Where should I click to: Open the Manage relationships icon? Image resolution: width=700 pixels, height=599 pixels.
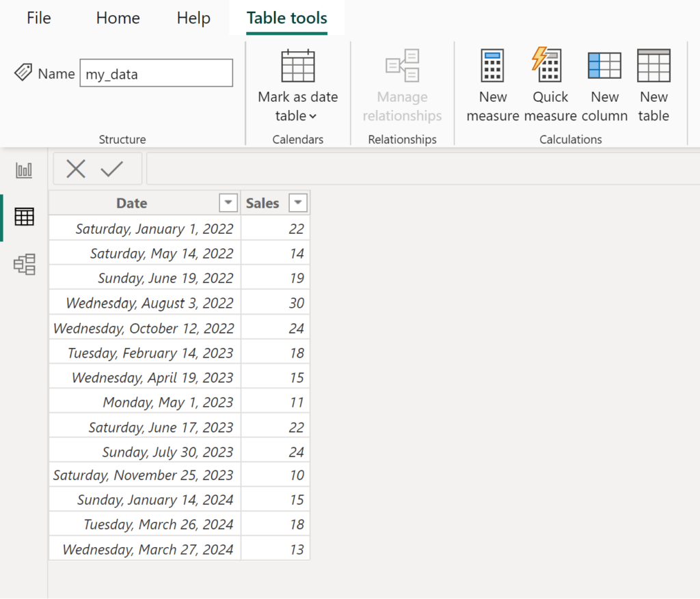point(402,65)
